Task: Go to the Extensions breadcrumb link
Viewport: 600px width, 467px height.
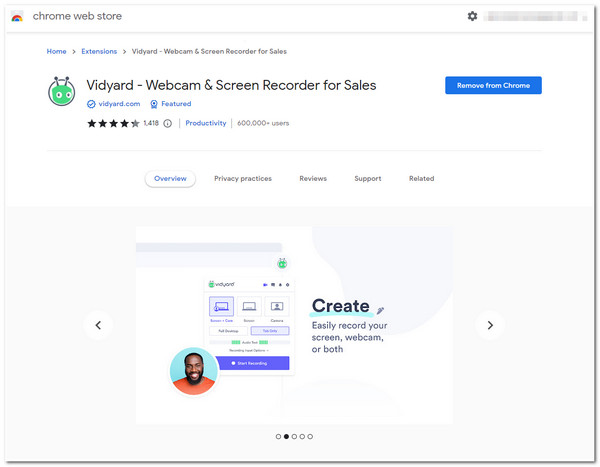Action: (x=99, y=51)
